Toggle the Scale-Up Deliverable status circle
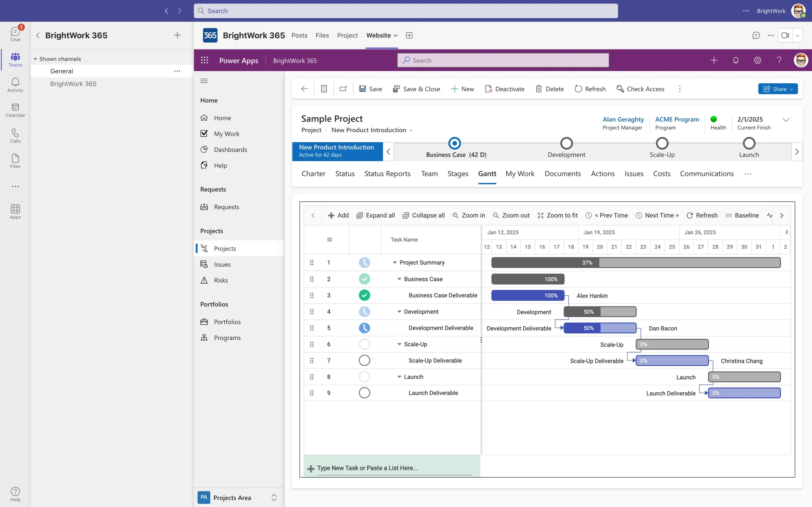Screen dimensions: 812x507 [364, 361]
